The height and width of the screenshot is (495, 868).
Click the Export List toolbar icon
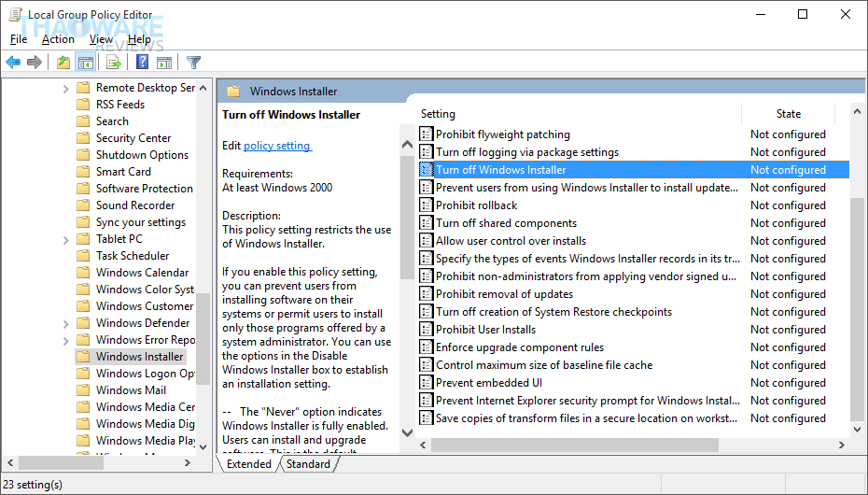pos(113,63)
